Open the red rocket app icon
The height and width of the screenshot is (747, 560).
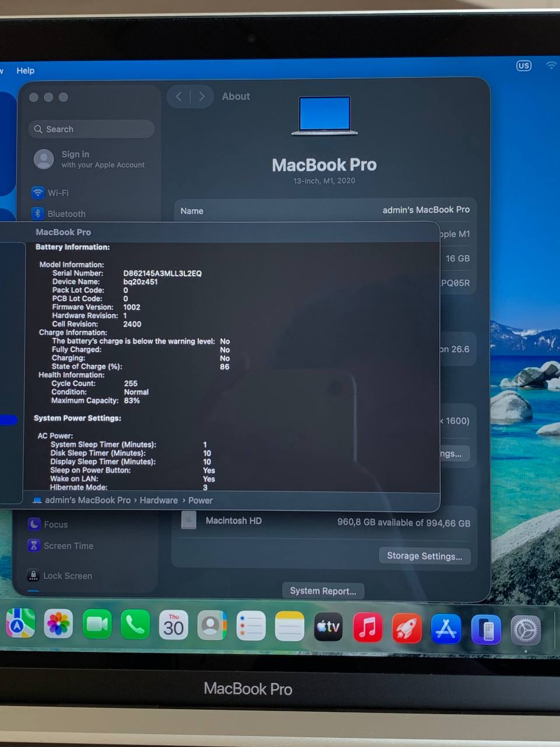coord(407,628)
